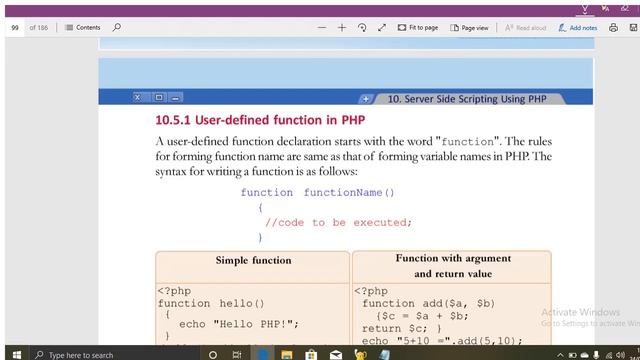Image resolution: width=640 pixels, height=360 pixels.
Task: Open File Explorer from the taskbar
Action: click(x=287, y=355)
